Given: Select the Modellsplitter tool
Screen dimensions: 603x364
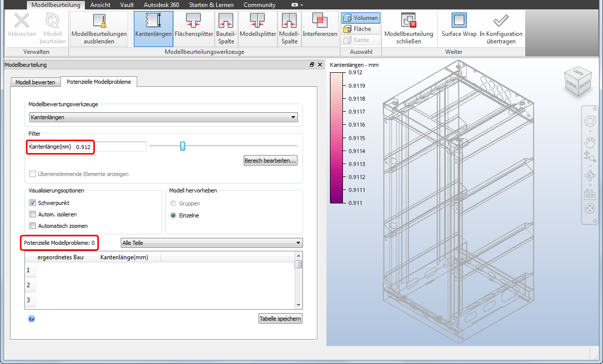Looking at the screenshot, I should (258, 29).
